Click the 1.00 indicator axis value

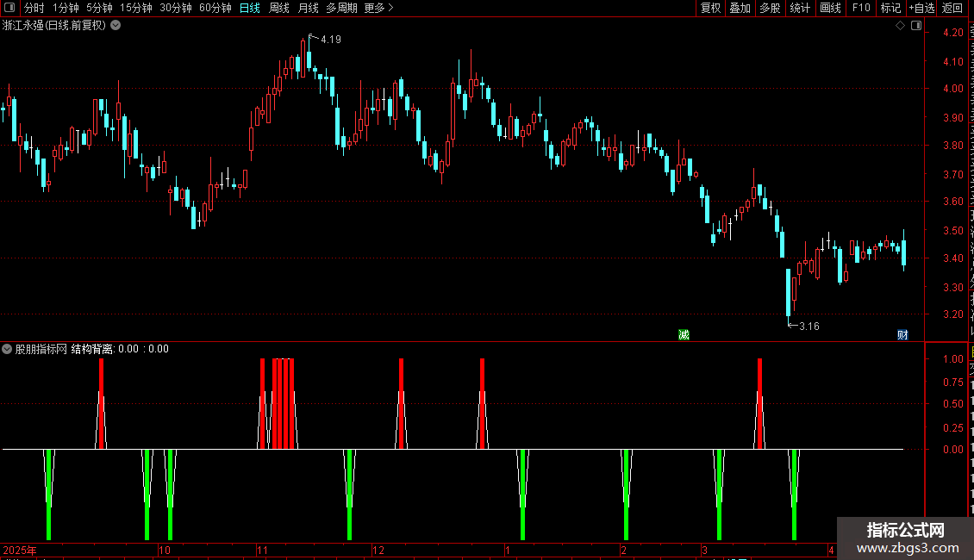click(x=952, y=359)
